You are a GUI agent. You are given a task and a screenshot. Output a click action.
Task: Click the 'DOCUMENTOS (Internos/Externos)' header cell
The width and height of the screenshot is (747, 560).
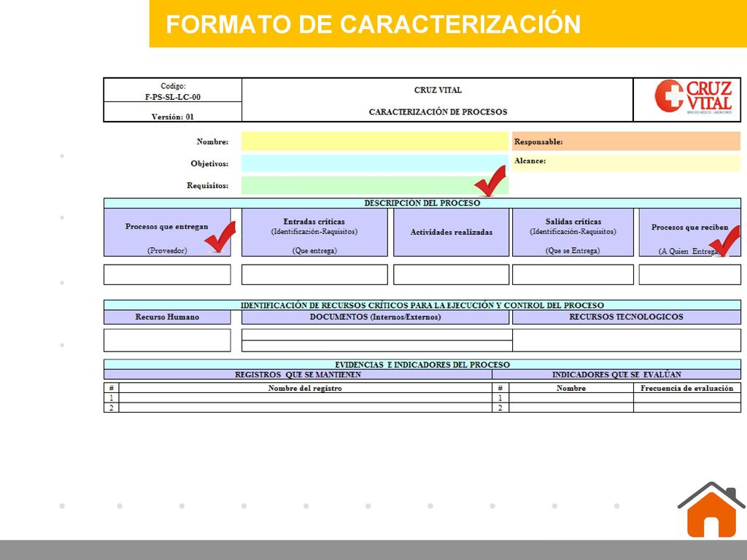click(376, 317)
